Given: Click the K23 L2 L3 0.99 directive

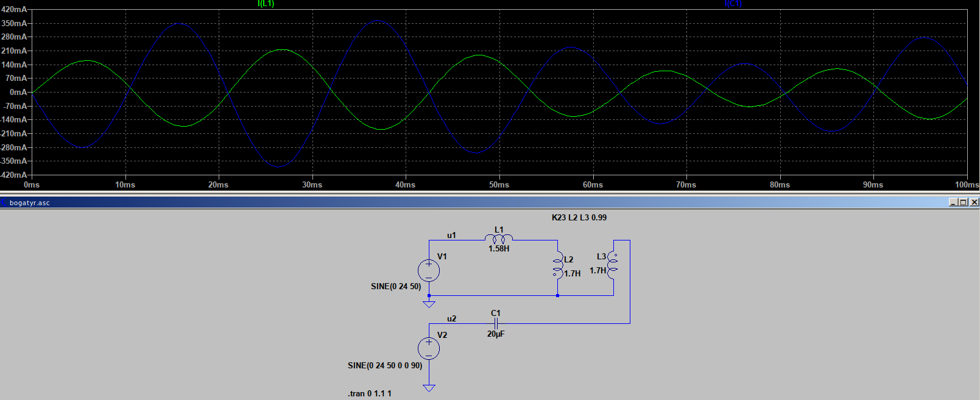Looking at the screenshot, I should (579, 217).
